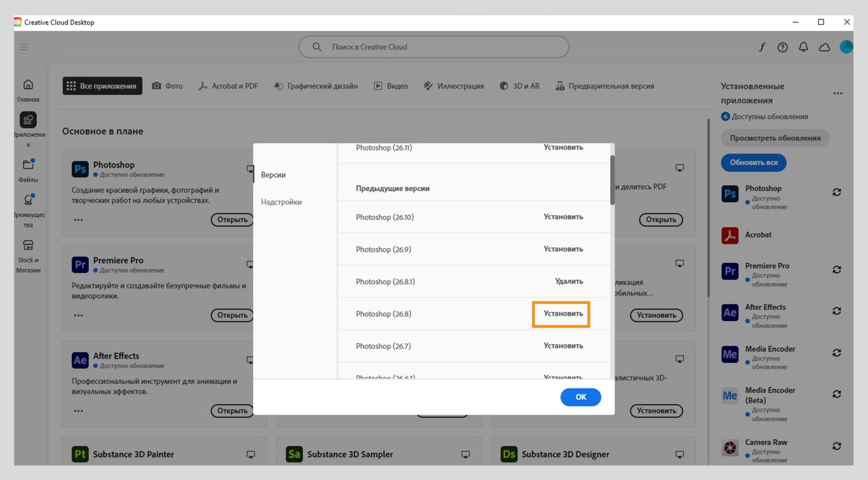Select Надстройки in the dialog sidebar
This screenshot has width=868, height=480.
pos(281,202)
